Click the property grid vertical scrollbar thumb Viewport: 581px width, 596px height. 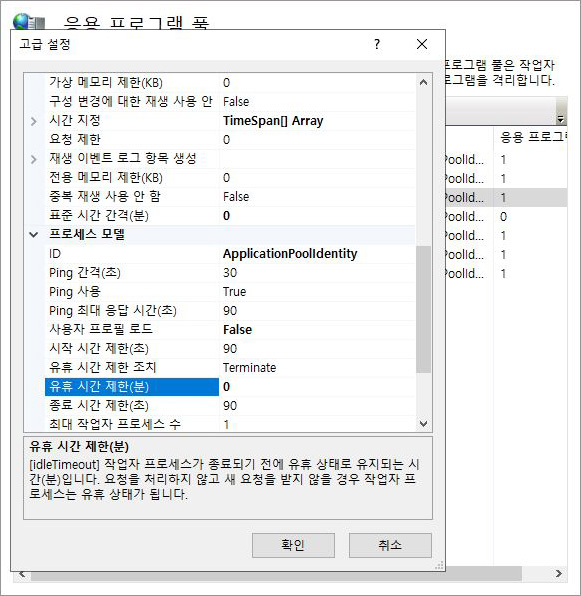pyautogui.click(x=423, y=309)
